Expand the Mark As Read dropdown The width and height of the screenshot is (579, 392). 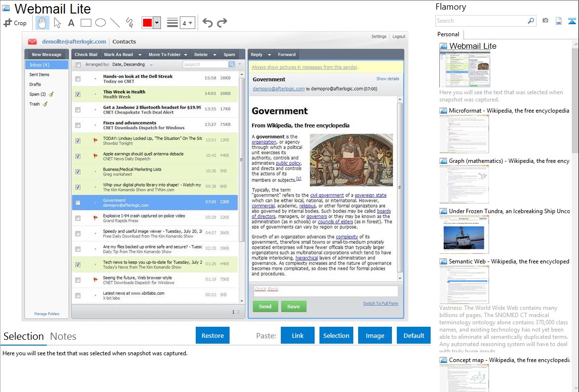pos(140,55)
